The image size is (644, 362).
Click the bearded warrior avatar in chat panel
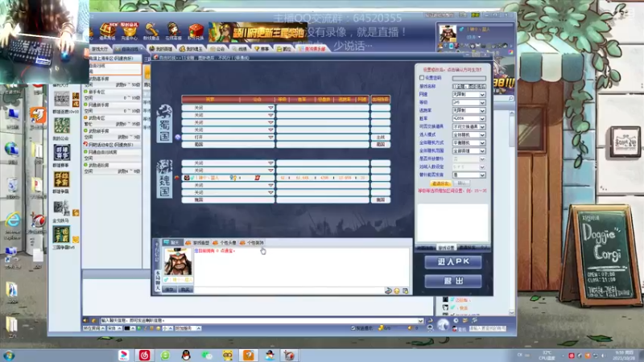point(178,262)
